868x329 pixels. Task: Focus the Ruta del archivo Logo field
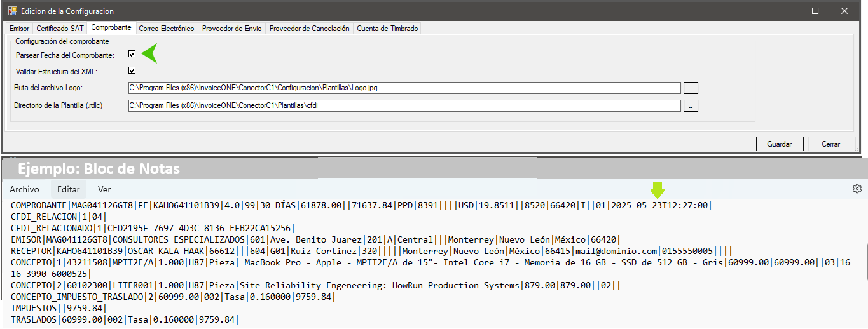(x=404, y=88)
